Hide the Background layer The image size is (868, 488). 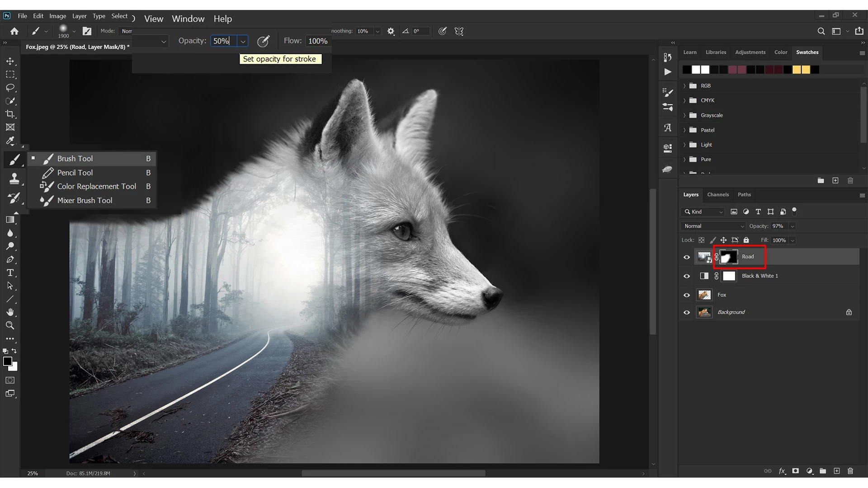[687, 312]
